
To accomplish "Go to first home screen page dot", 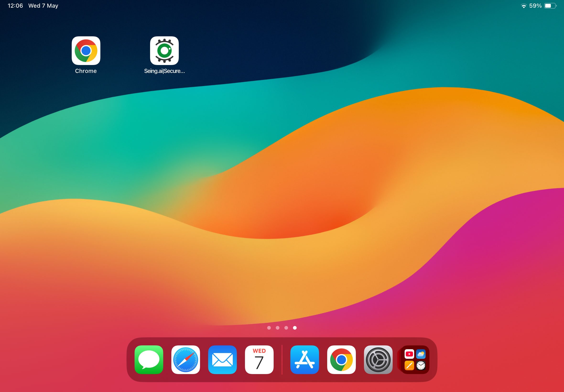I will [x=269, y=328].
